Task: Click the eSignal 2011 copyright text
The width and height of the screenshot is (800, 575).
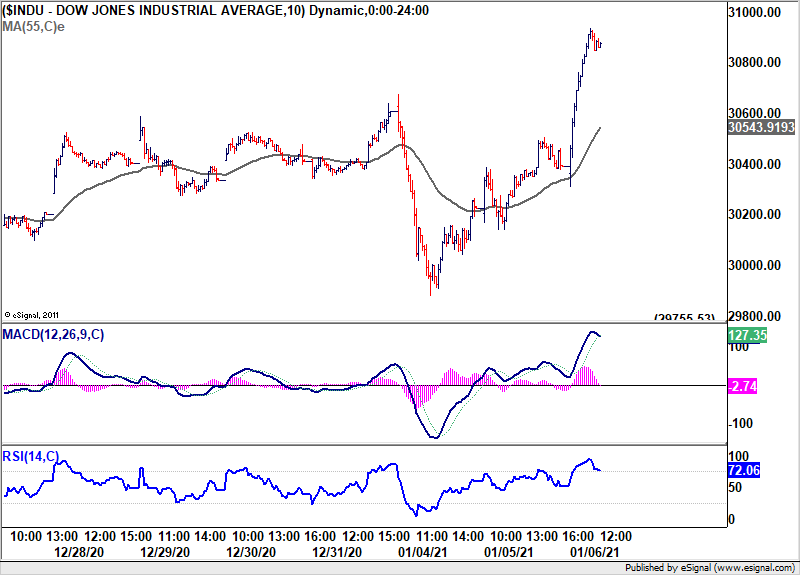Action: point(32,315)
